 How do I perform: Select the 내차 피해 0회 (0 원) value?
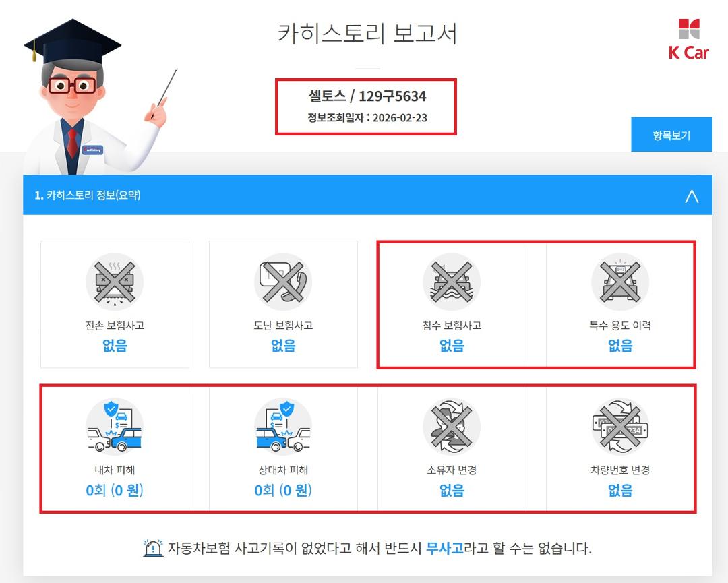115,490
